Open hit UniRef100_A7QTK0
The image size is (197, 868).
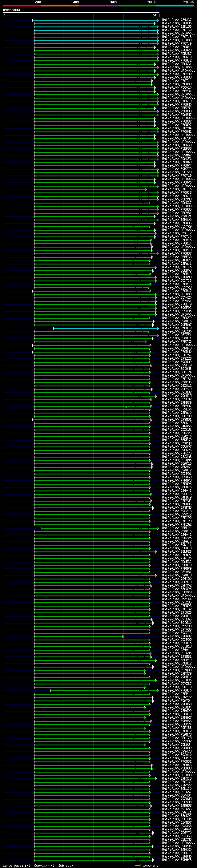(x=177, y=30)
